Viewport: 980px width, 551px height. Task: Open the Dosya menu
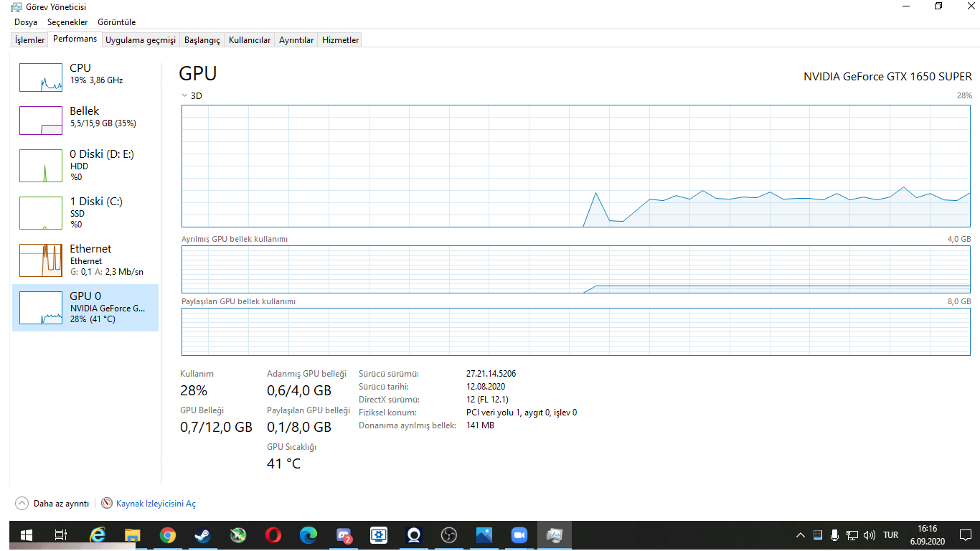pyautogui.click(x=26, y=22)
